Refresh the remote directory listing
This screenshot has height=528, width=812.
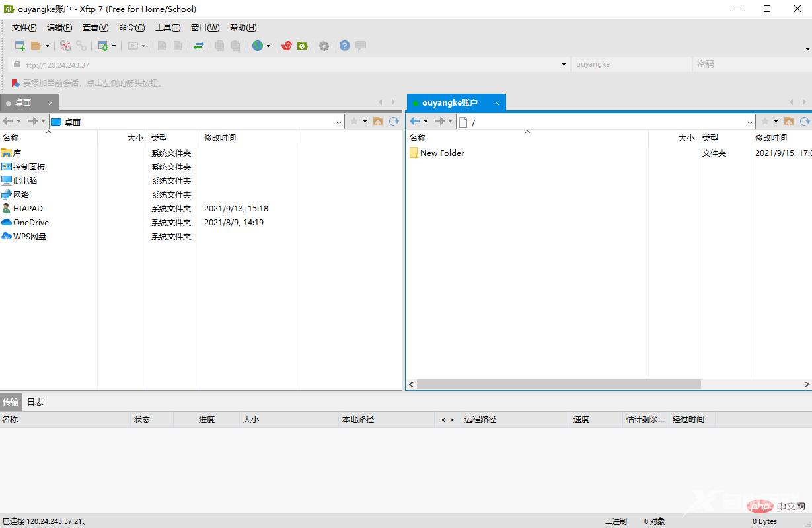point(804,122)
